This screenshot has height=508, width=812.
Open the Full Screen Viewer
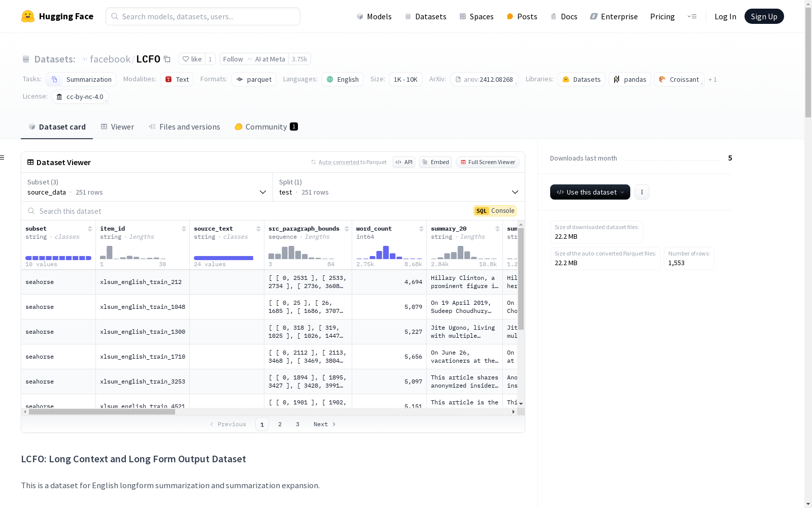(488, 162)
